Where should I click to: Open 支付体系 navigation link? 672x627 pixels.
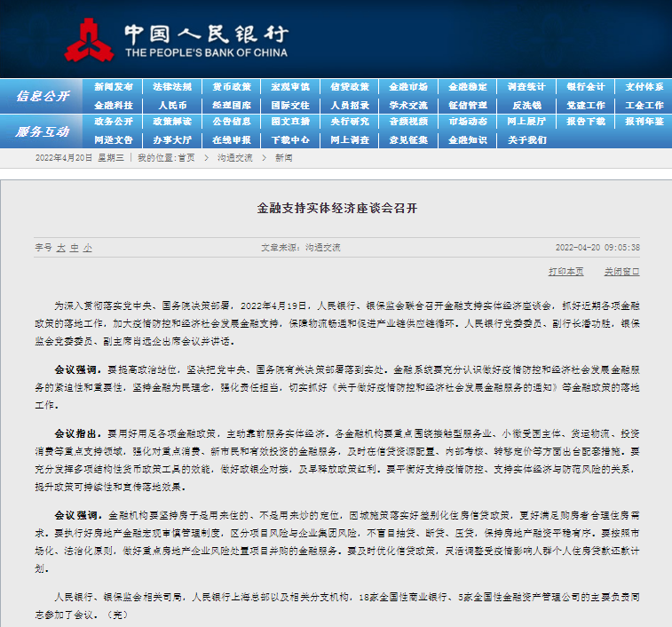(x=644, y=87)
